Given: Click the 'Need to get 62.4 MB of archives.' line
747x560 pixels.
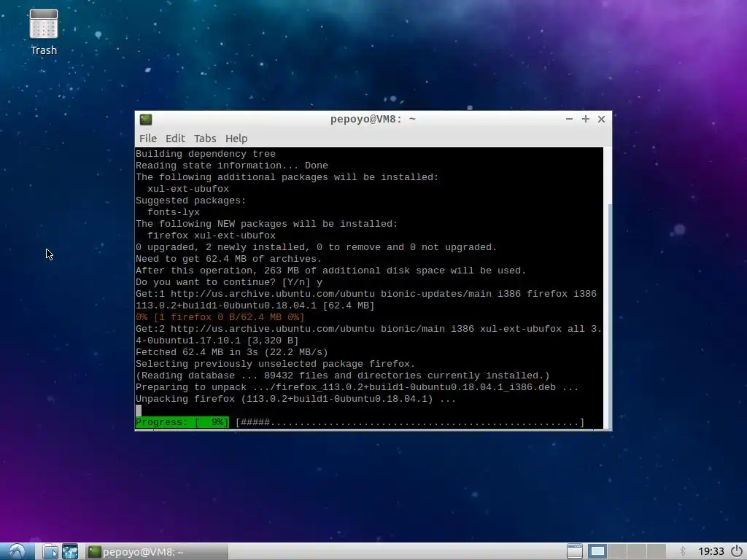Looking at the screenshot, I should [x=228, y=259].
